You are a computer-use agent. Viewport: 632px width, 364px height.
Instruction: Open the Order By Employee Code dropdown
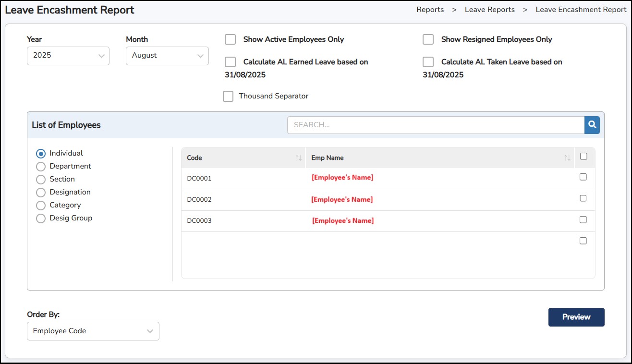pyautogui.click(x=93, y=331)
